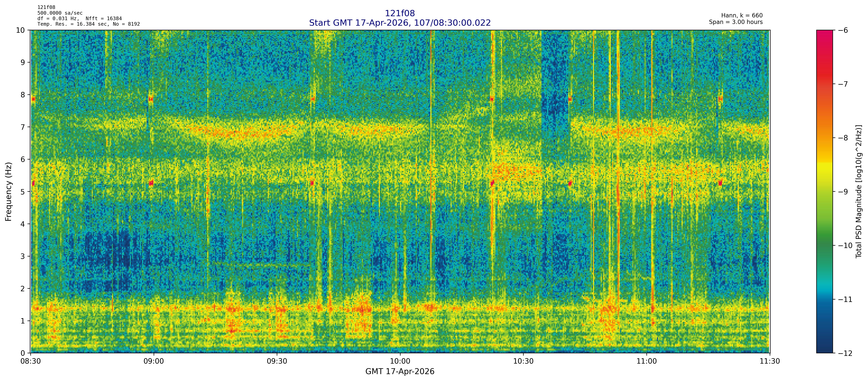The width and height of the screenshot is (868, 381).
Task: Click the 7 Hz frequency tick label
Action: 23,127
